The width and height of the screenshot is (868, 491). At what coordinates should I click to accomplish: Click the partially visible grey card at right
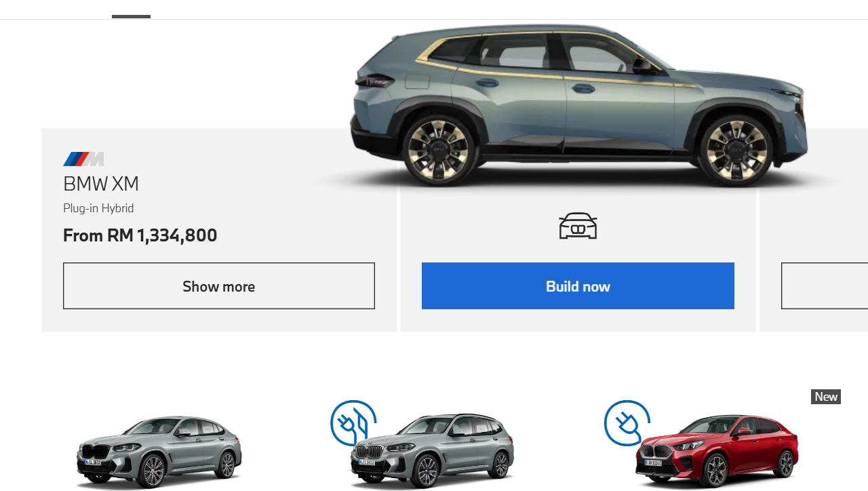(x=814, y=230)
